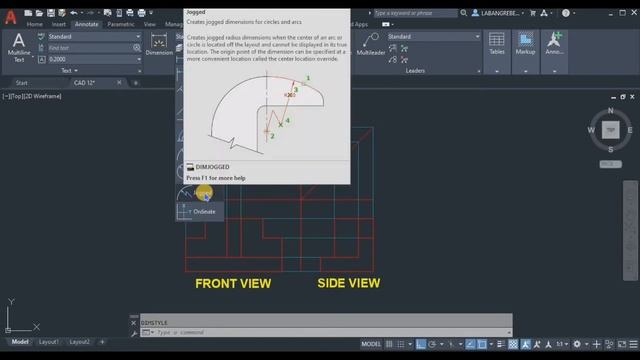Click the Save icon in quick access toolbar
This screenshot has height=360, width=640.
pyautogui.click(x=51, y=13)
